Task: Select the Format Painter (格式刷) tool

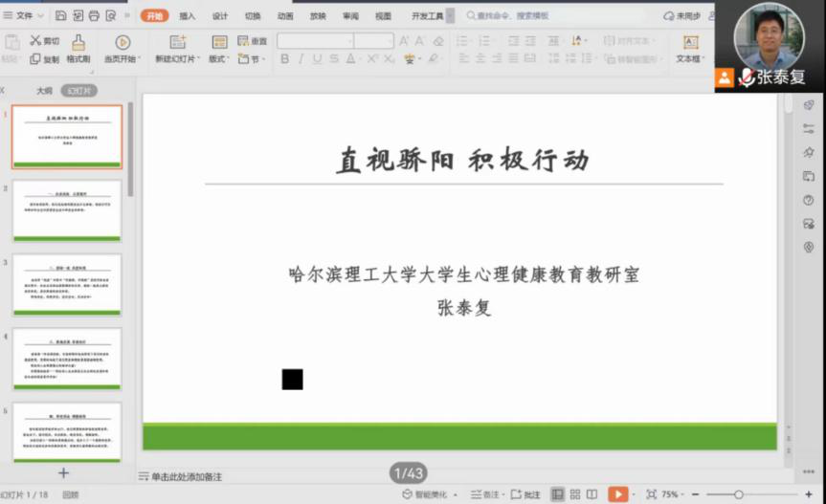Action: pyautogui.click(x=78, y=49)
